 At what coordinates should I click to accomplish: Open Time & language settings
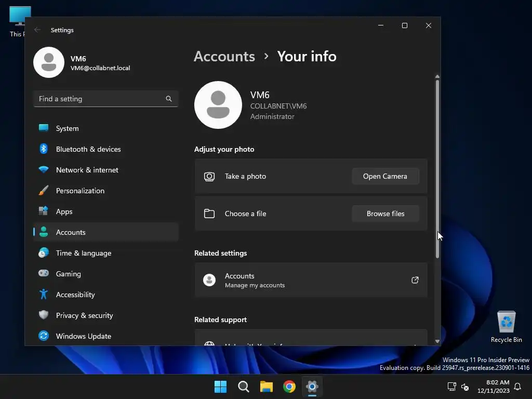tap(84, 253)
